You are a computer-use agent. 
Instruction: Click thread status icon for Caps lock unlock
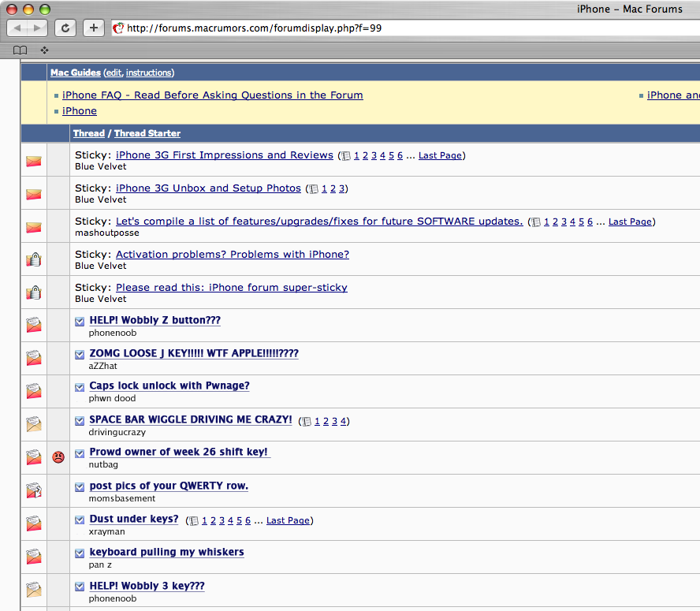click(33, 391)
